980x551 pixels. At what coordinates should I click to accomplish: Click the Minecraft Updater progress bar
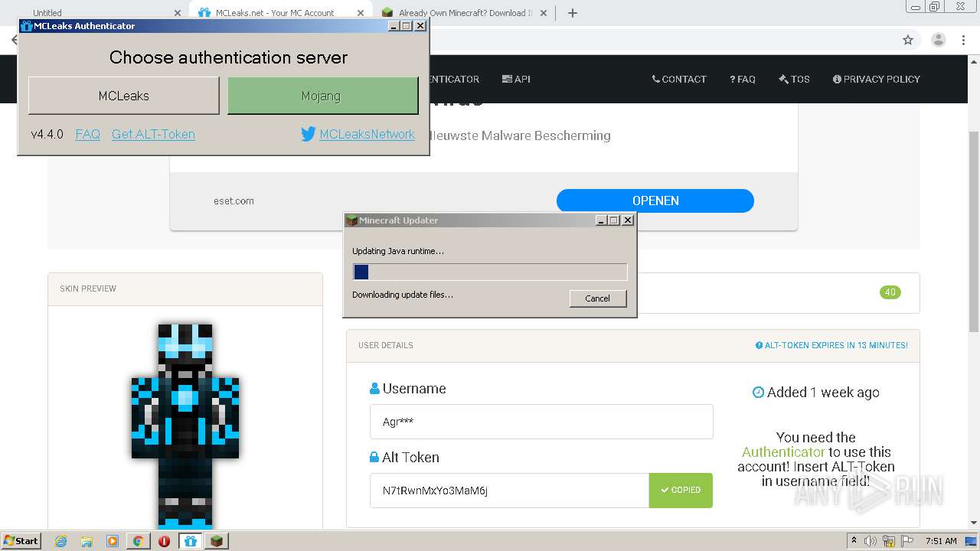490,272
